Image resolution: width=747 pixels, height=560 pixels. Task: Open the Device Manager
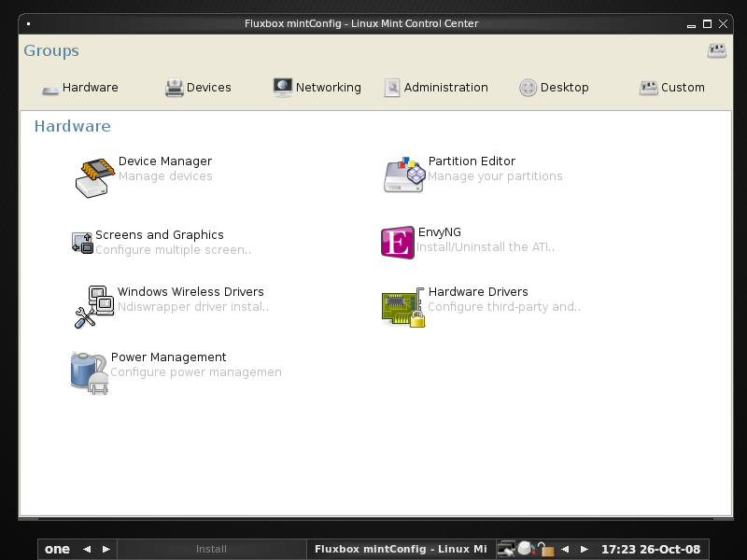click(164, 161)
